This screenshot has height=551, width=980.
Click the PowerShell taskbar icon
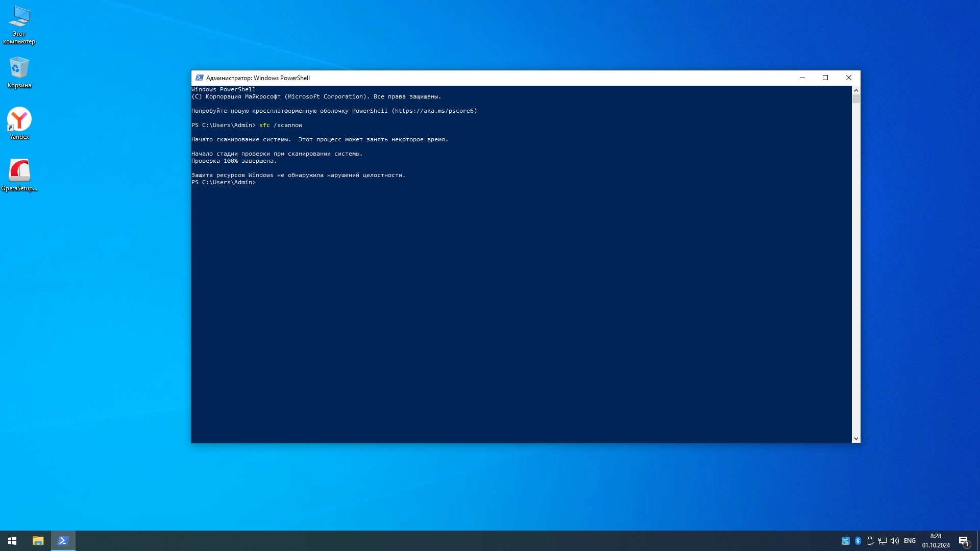63,541
